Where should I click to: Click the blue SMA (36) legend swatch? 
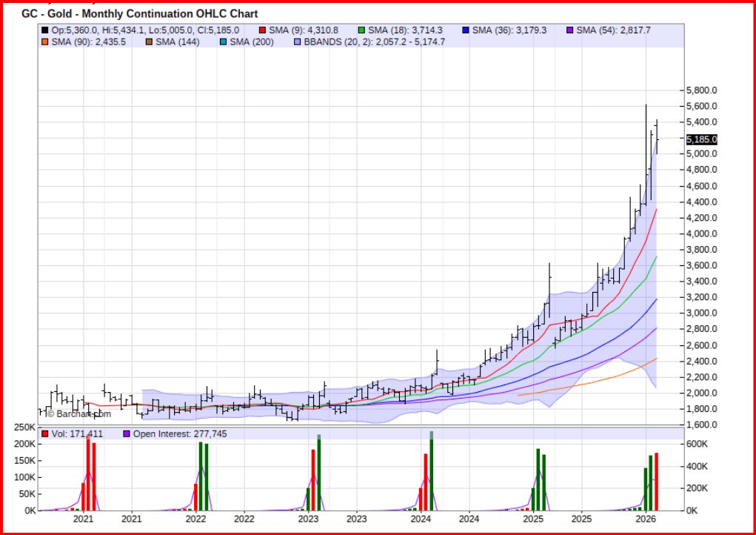tap(464, 30)
